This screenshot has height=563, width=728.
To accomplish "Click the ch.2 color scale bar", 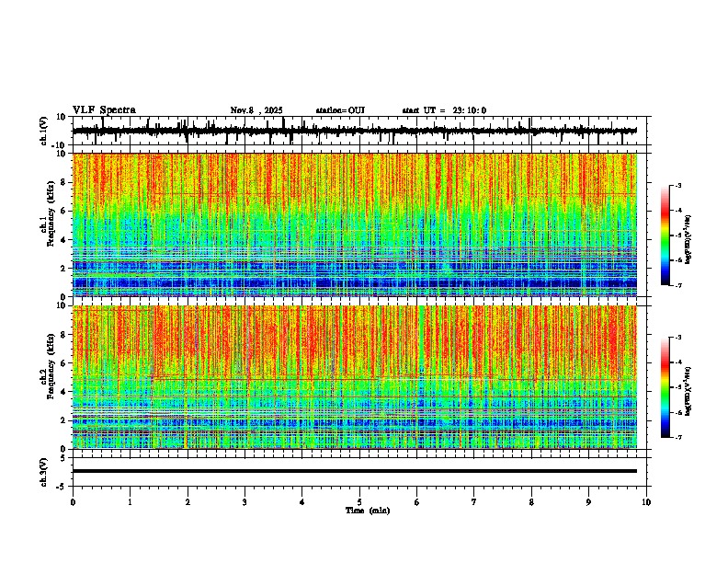I will [x=665, y=387].
